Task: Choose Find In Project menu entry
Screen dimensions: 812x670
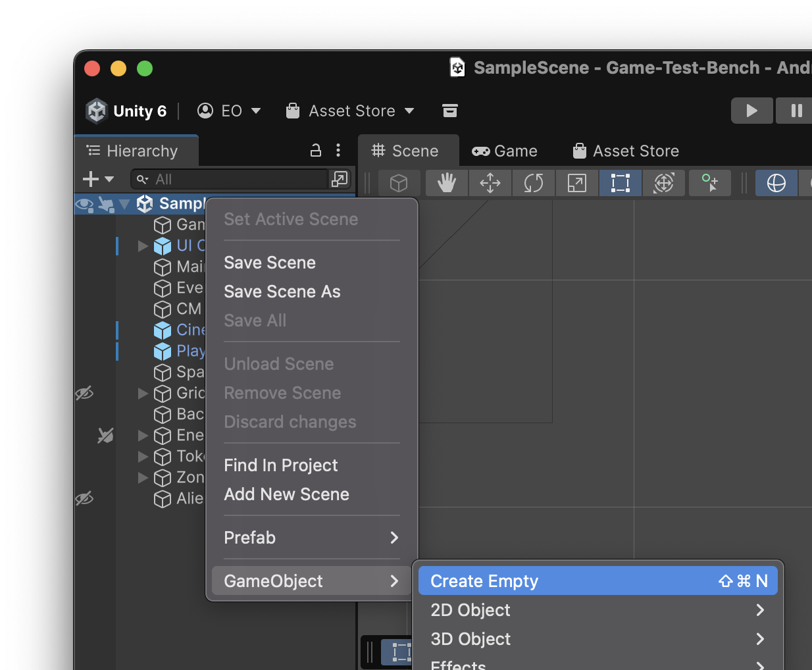Action: coord(281,465)
